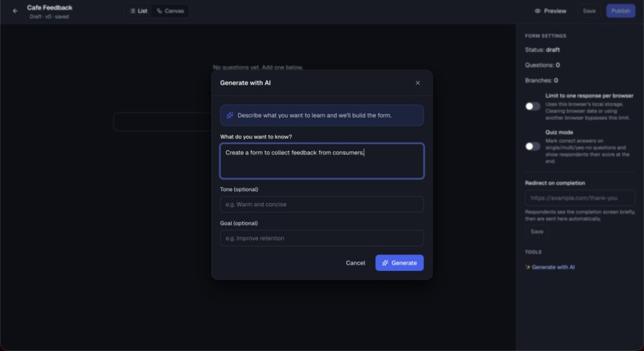The height and width of the screenshot is (351, 644).
Task: Open Generate with AI tool link
Action: pos(550,267)
